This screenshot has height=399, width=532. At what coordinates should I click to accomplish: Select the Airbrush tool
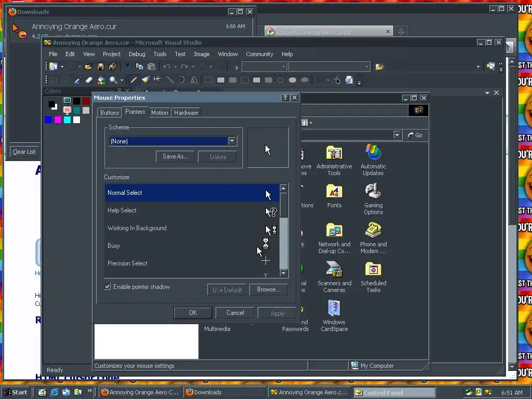tap(158, 80)
